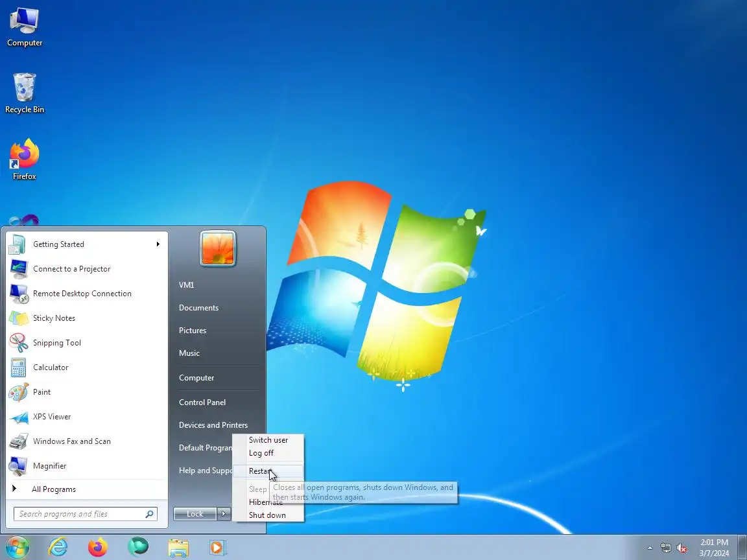Open the Computer desktop icon
Viewport: 747px width, 560px height.
[x=24, y=27]
